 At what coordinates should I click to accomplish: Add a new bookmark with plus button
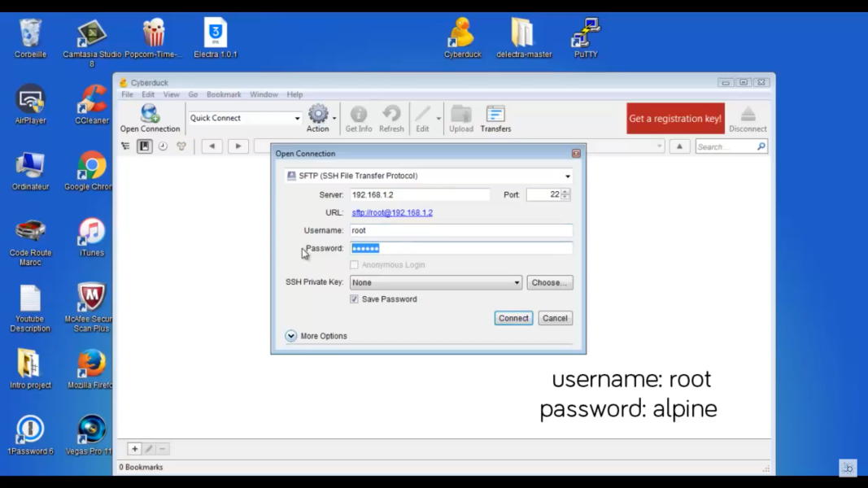134,449
